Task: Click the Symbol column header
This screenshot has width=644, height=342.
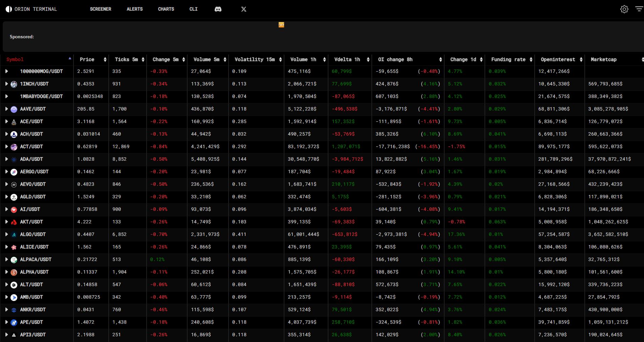Action: (x=15, y=60)
